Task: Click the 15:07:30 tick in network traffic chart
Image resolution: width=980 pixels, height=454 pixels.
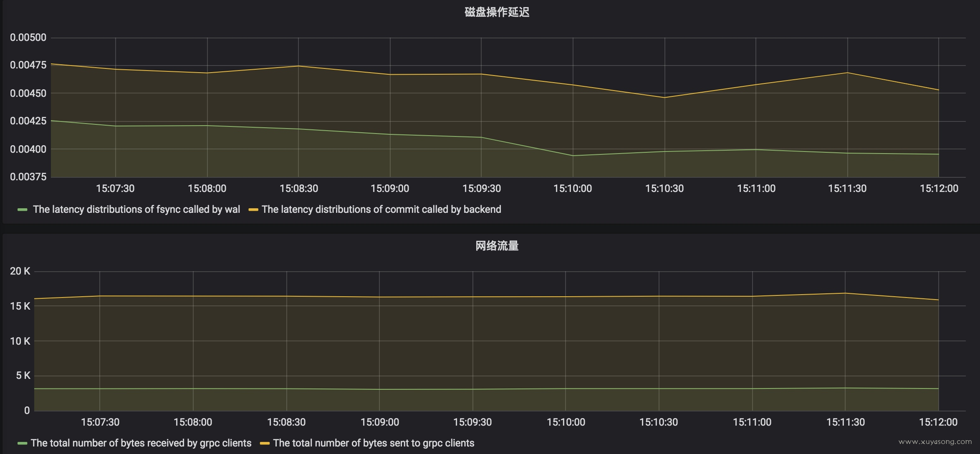Action: (x=100, y=422)
